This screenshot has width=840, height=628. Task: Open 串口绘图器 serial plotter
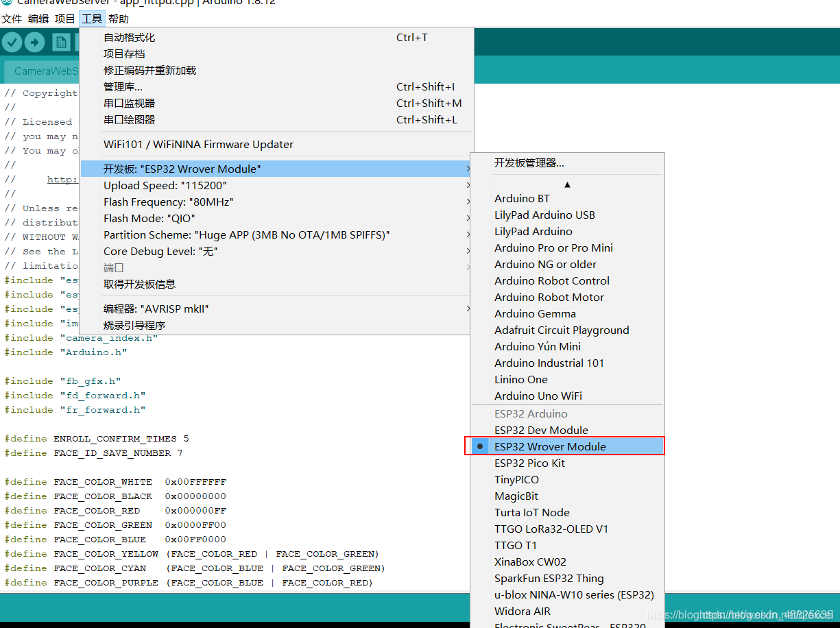[276, 120]
